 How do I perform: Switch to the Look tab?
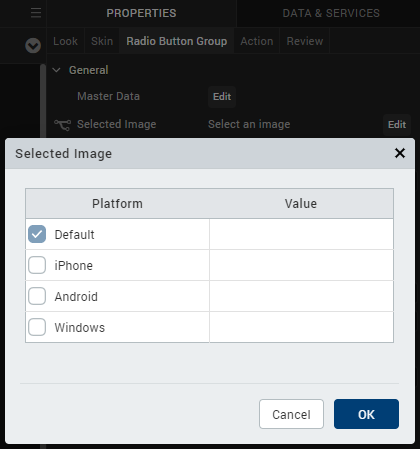pyautogui.click(x=65, y=41)
